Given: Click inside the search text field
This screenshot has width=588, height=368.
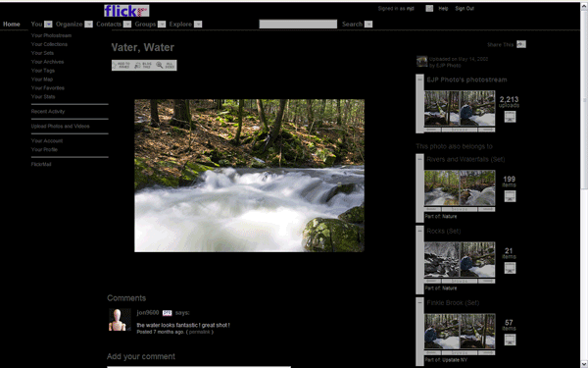Looking at the screenshot, I should [x=298, y=24].
